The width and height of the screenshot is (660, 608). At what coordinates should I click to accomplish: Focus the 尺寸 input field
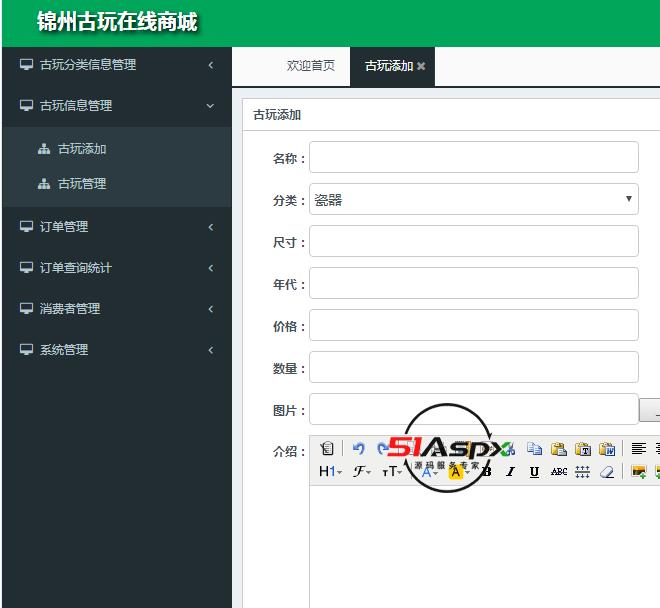(x=474, y=241)
